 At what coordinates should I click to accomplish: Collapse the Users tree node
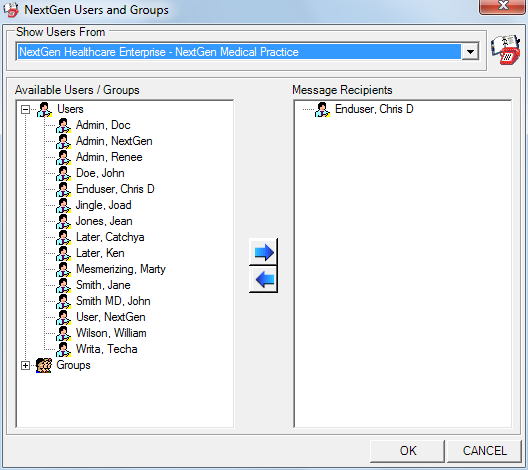25,109
